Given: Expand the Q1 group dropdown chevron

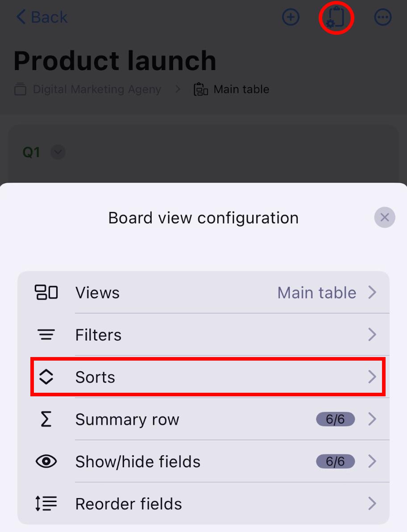Looking at the screenshot, I should coord(58,152).
